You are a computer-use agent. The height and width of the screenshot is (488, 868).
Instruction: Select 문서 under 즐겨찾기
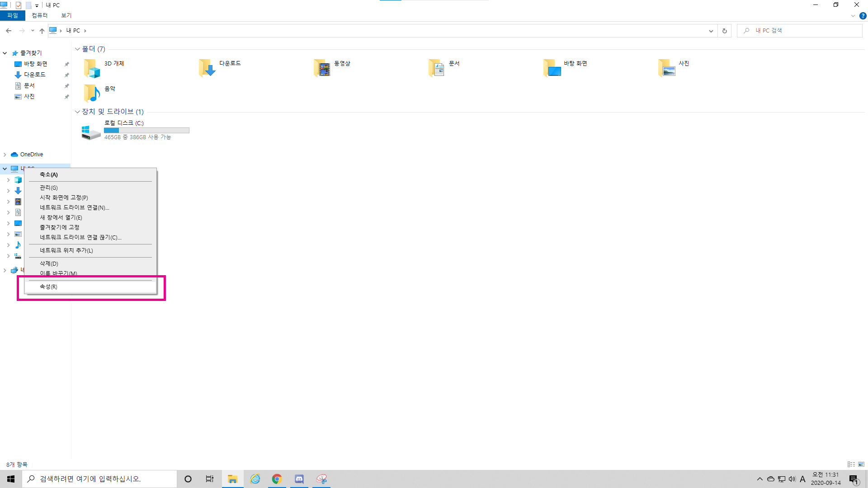(x=29, y=86)
